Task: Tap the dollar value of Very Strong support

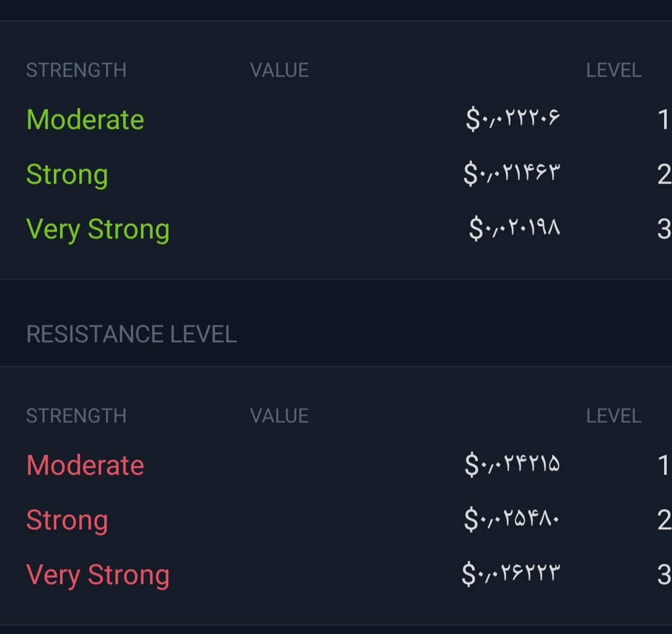Action: pos(514,228)
